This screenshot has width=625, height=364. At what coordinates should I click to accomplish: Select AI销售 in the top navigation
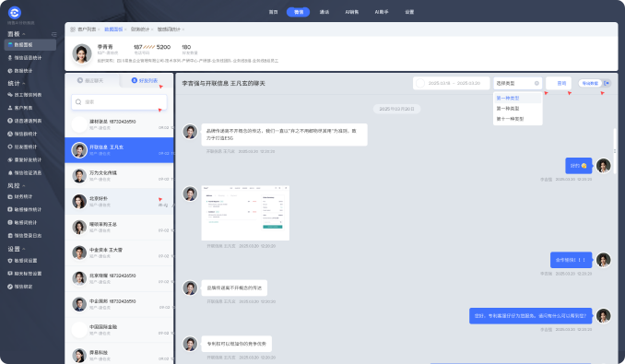352,12
